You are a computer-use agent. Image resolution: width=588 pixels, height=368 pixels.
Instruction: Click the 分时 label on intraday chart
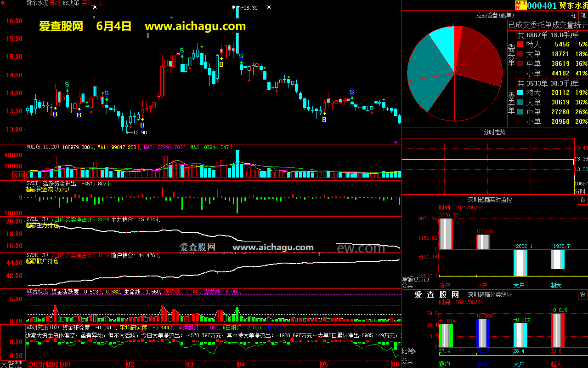point(580,191)
